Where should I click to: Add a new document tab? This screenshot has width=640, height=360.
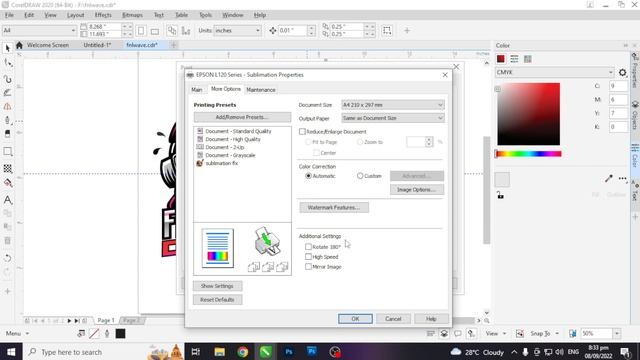[173, 45]
